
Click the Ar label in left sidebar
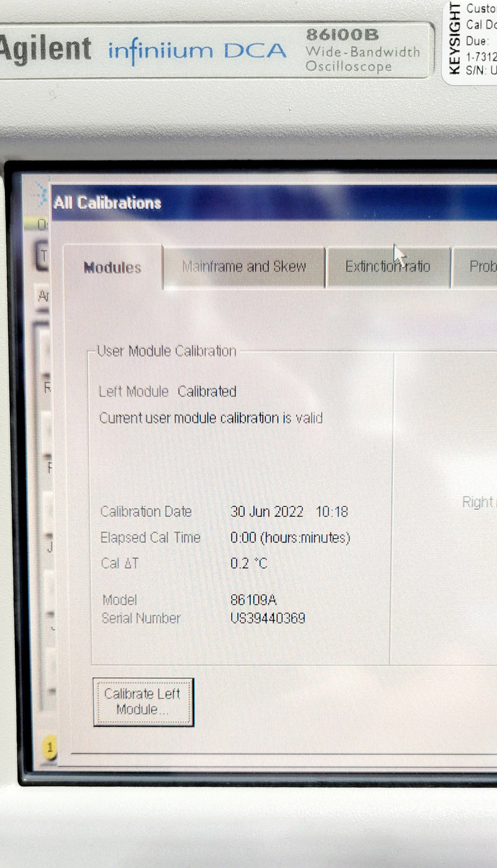coord(45,296)
